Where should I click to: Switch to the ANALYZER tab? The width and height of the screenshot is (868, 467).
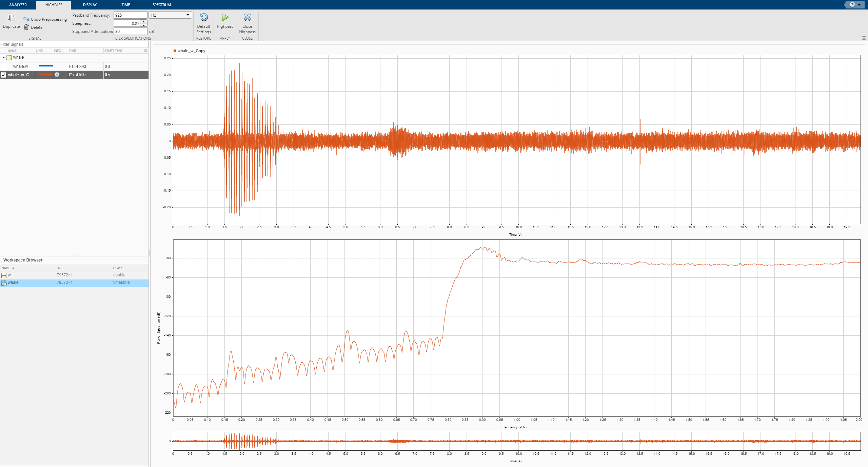pyautogui.click(x=18, y=5)
